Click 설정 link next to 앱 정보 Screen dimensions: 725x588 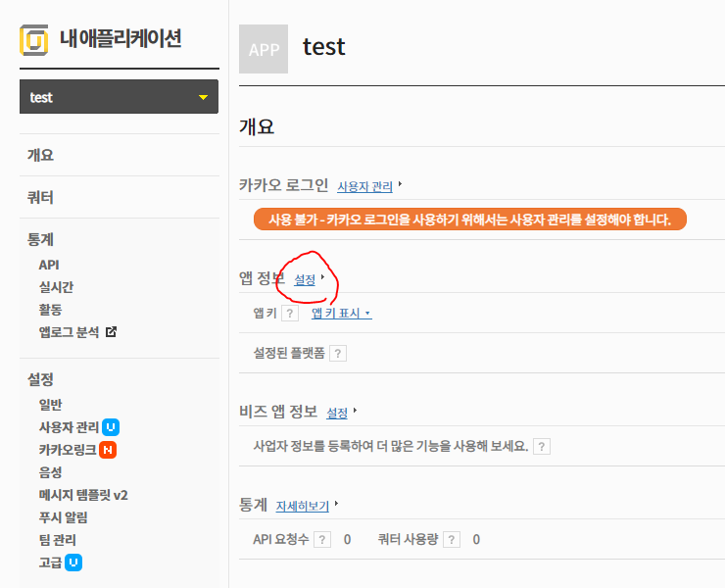pyautogui.click(x=305, y=279)
